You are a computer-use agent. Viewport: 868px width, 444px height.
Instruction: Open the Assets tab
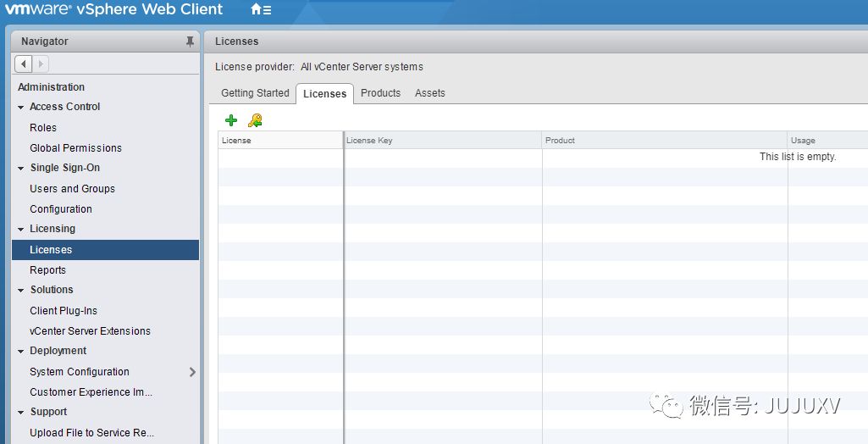coord(430,93)
